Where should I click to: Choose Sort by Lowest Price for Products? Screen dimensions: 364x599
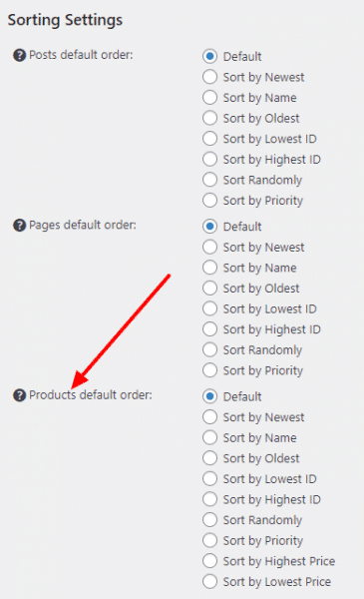pos(209,581)
